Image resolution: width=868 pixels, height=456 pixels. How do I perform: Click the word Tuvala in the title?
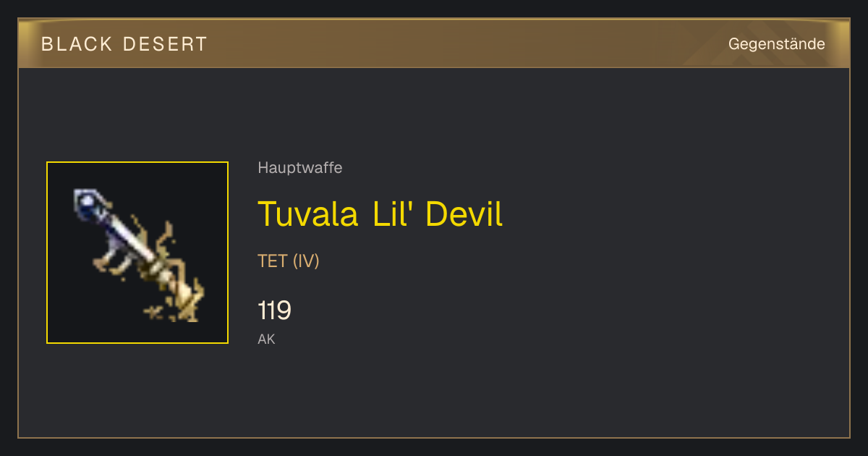click(307, 214)
